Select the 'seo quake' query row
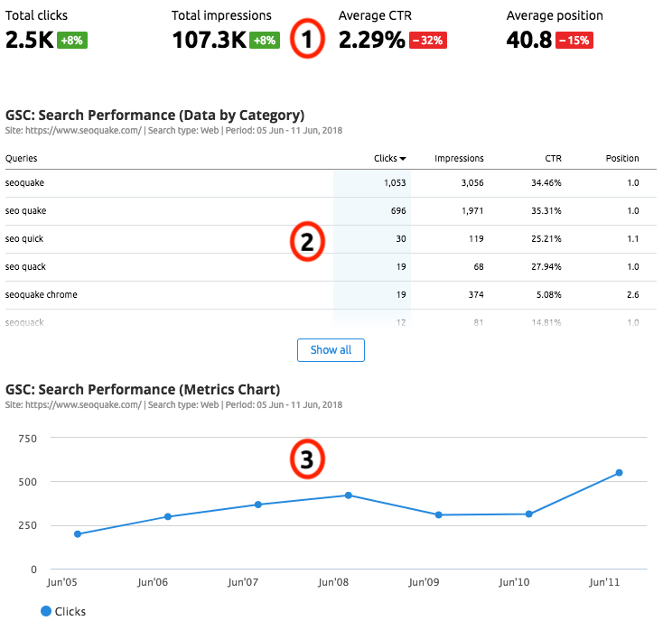This screenshot has width=672, height=630. pos(331,210)
